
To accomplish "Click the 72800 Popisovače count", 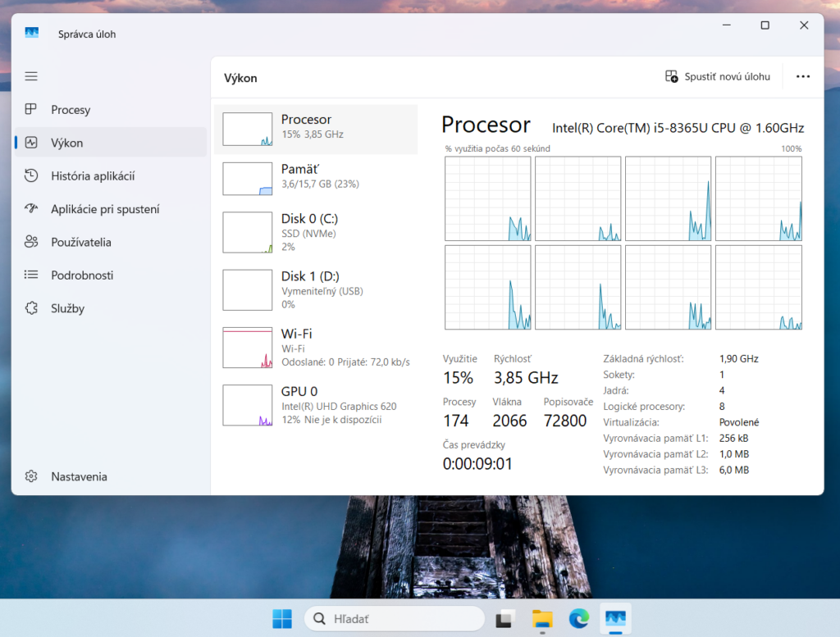I will [x=564, y=421].
